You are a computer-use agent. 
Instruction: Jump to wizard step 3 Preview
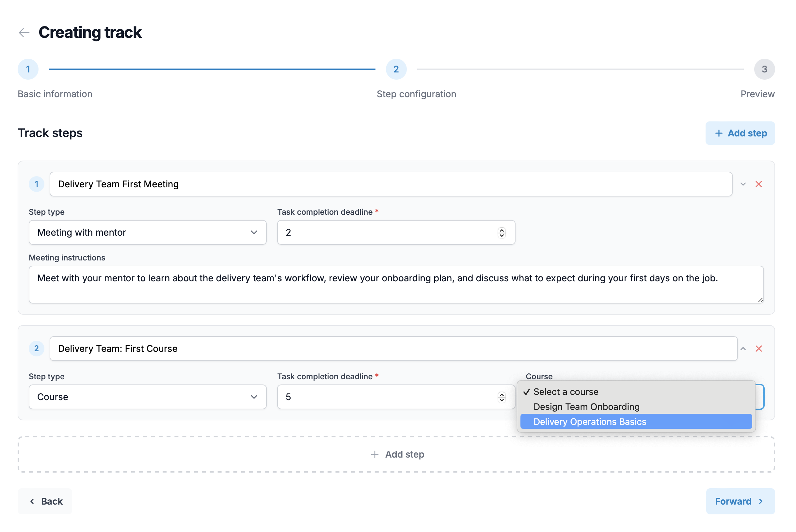764,69
